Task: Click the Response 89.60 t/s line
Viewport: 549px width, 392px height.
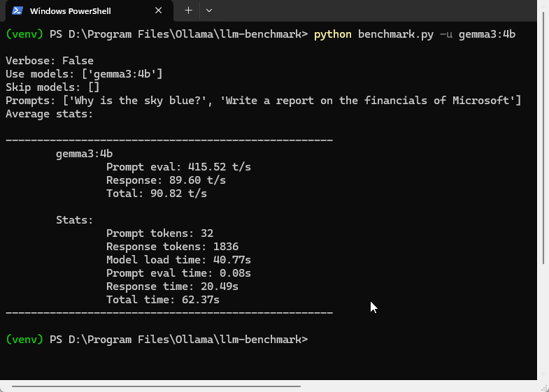Action: [166, 180]
